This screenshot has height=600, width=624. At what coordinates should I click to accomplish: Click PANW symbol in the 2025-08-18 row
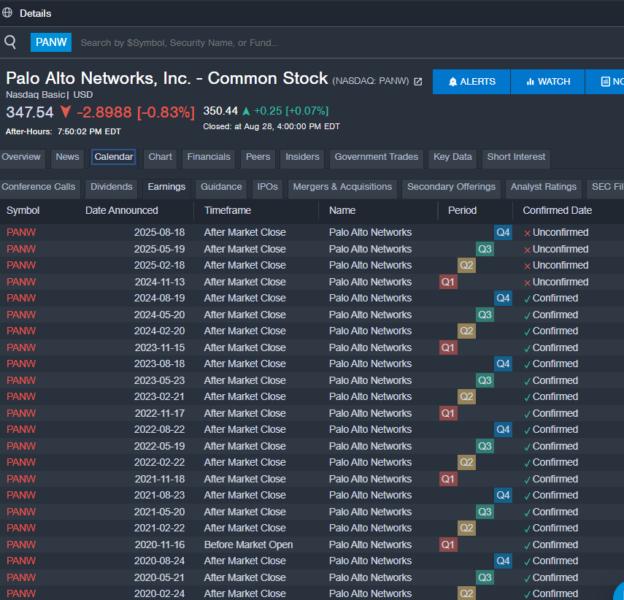click(21, 232)
